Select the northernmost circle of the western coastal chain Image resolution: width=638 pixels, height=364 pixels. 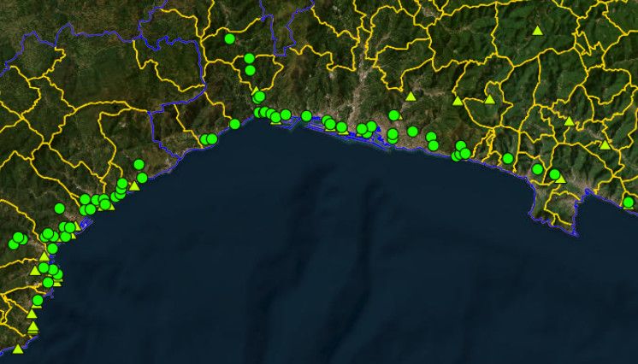point(139,164)
